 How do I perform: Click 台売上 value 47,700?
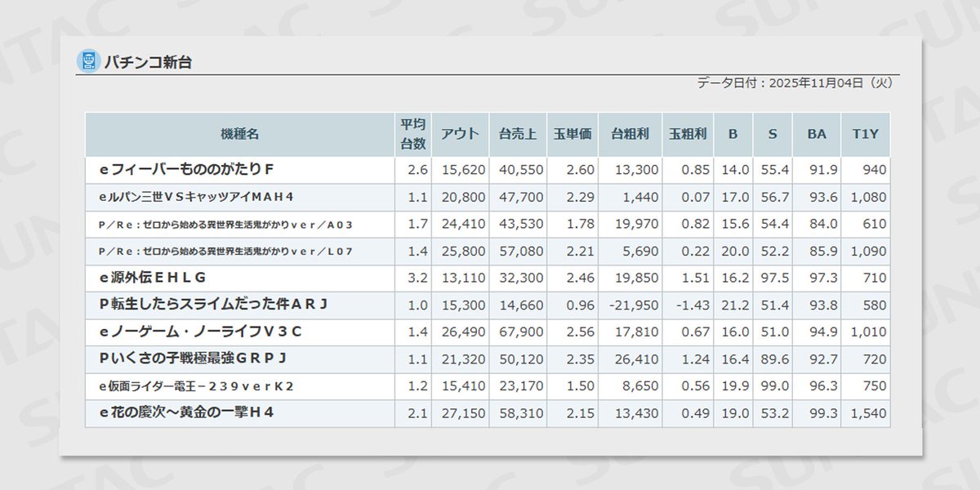[x=521, y=197]
